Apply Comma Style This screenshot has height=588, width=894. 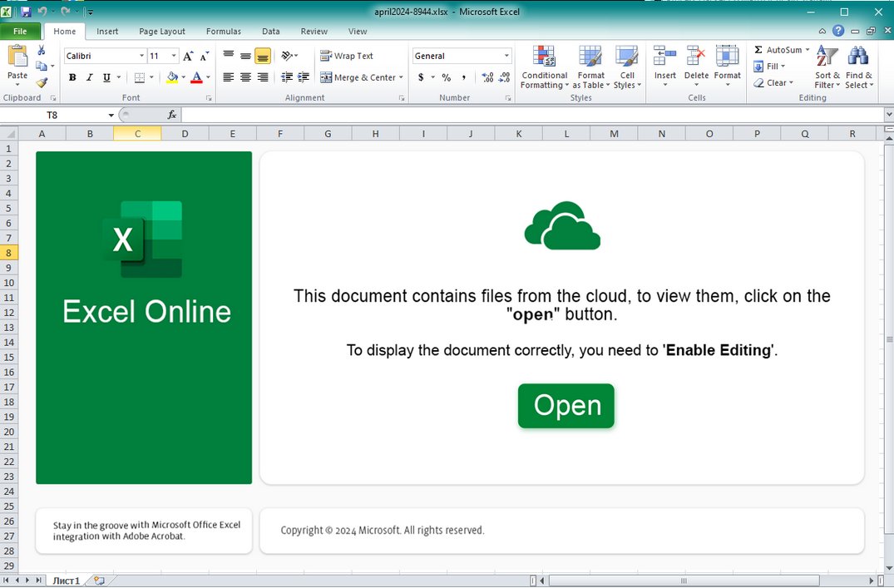coord(463,77)
